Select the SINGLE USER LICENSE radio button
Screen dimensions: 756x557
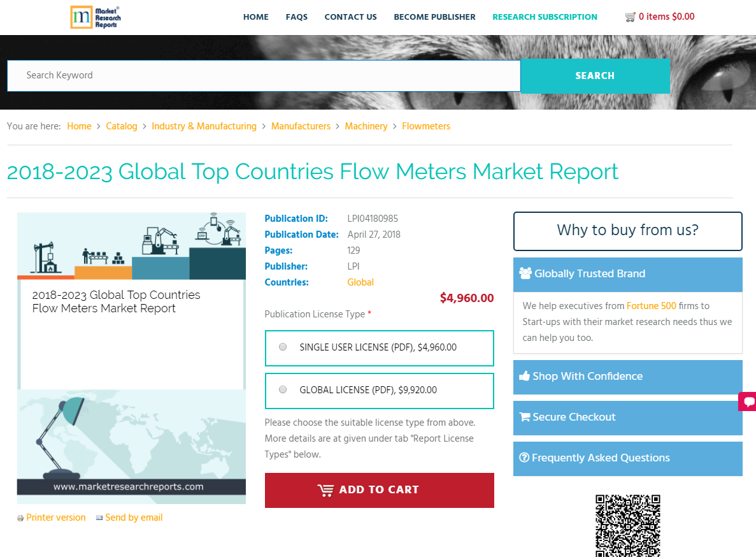click(x=282, y=347)
